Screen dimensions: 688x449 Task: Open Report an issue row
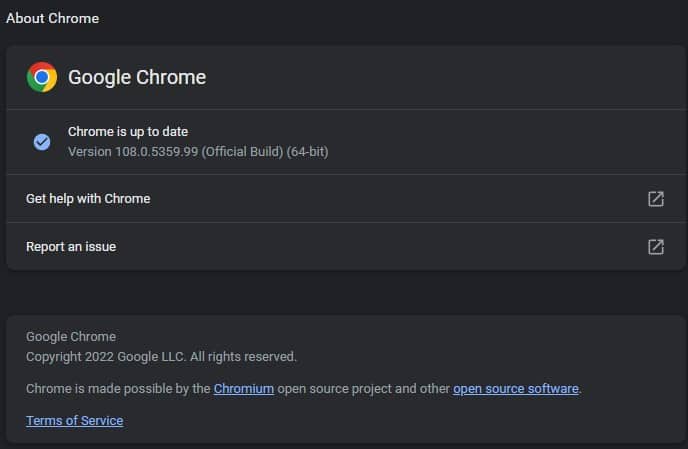[346, 247]
